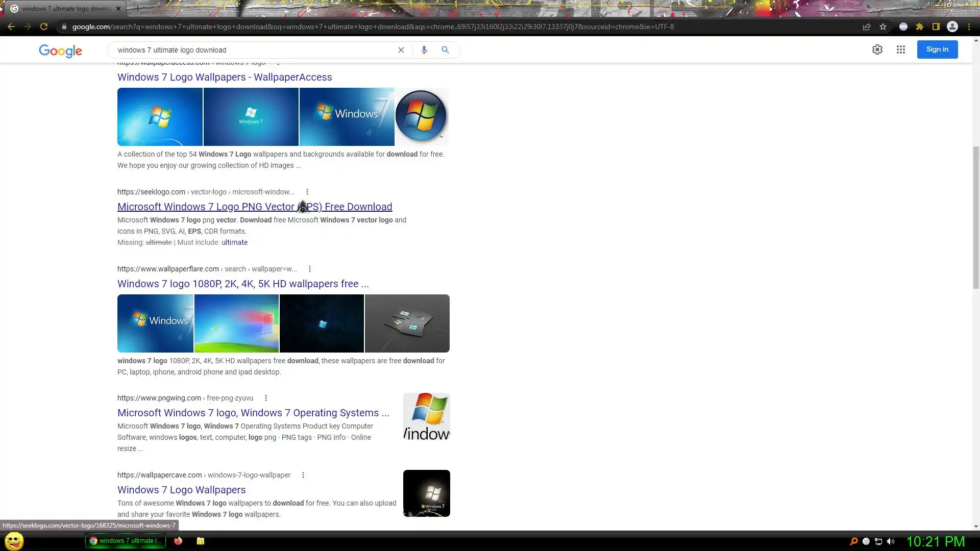Open the seeklogo result's three-dot options

(x=307, y=192)
